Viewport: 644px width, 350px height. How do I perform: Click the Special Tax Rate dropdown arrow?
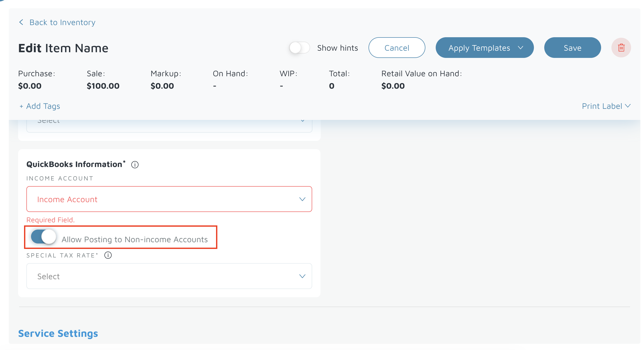[x=302, y=276]
